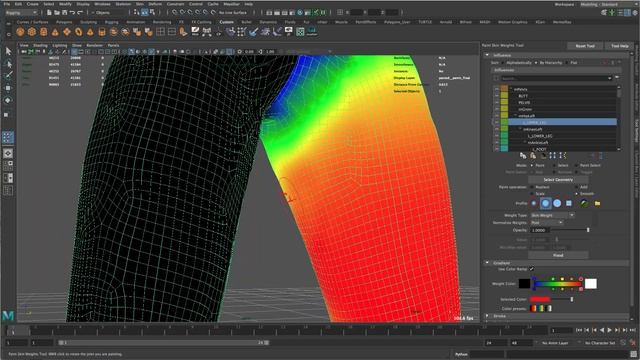Click the New Scene toolbar icon
640x360 pixels.
[49, 13]
